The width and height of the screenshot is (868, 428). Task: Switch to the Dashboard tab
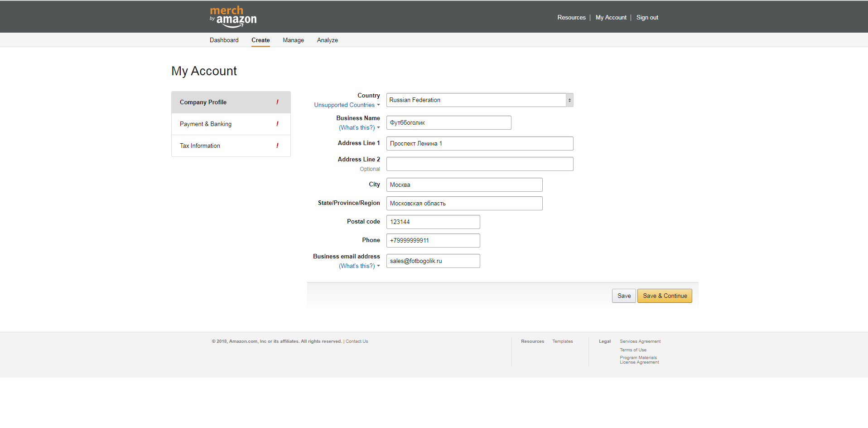coord(224,40)
